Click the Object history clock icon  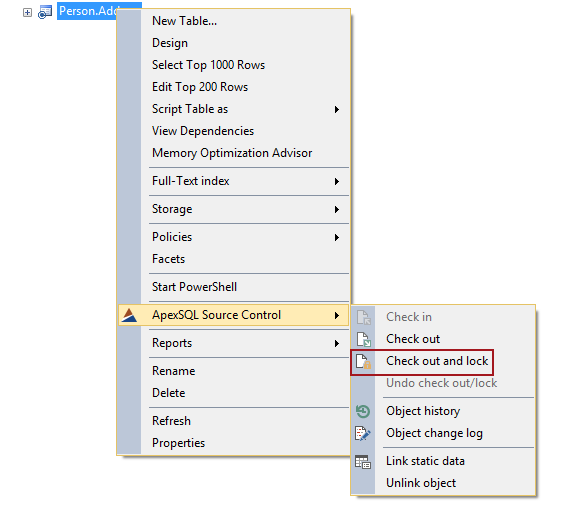coord(363,411)
